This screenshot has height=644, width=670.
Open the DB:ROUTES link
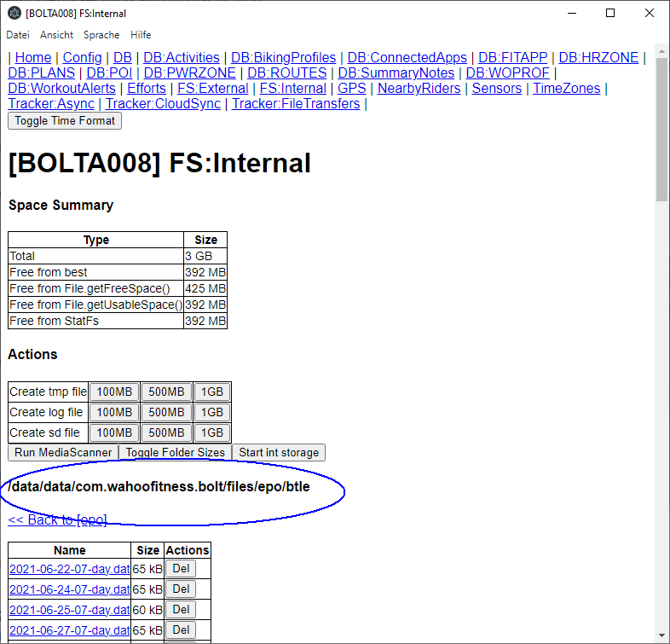point(286,73)
